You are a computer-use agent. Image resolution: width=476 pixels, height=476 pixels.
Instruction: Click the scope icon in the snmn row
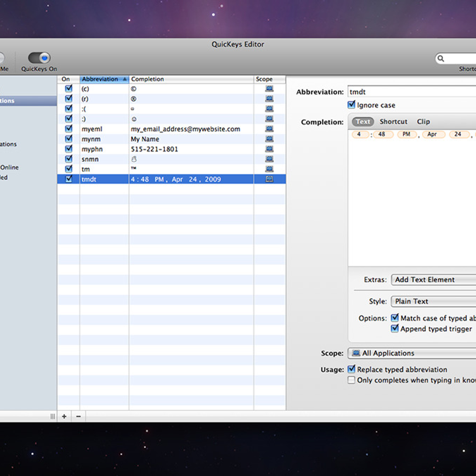click(269, 159)
